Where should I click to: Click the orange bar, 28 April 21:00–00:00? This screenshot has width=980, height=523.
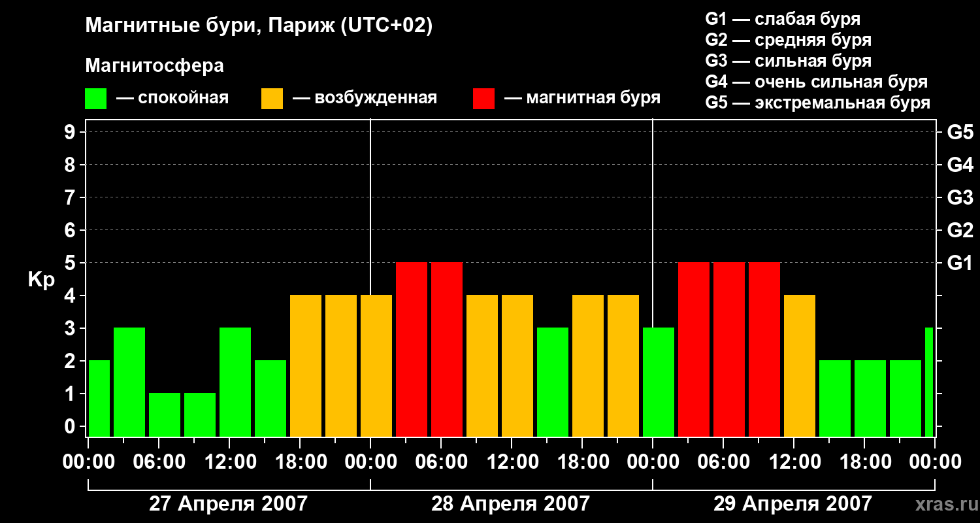tap(623, 366)
